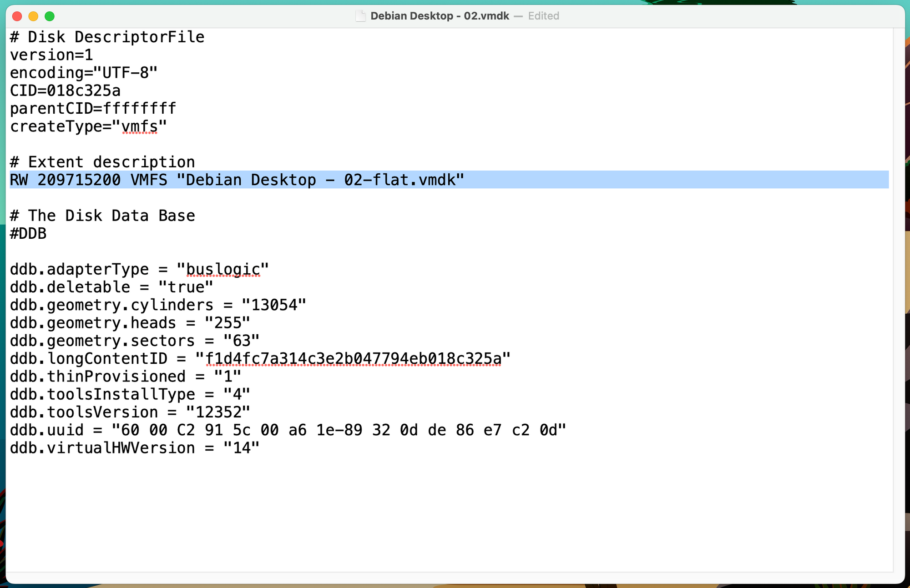Click the #DDB line
Image resolution: width=910 pixels, height=588 pixels.
tap(28, 233)
